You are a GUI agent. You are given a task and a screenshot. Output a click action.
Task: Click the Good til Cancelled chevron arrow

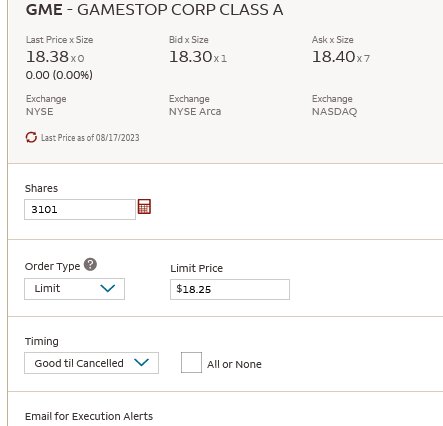[x=141, y=362]
